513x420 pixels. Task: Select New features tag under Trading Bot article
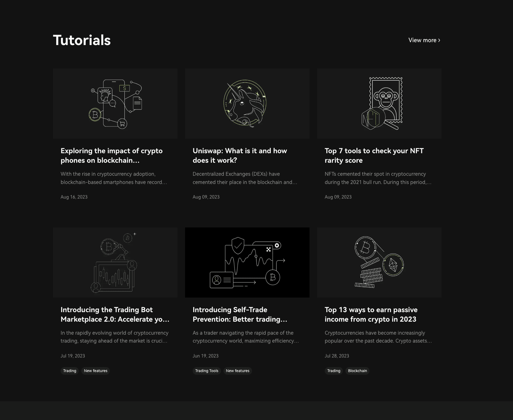point(96,371)
